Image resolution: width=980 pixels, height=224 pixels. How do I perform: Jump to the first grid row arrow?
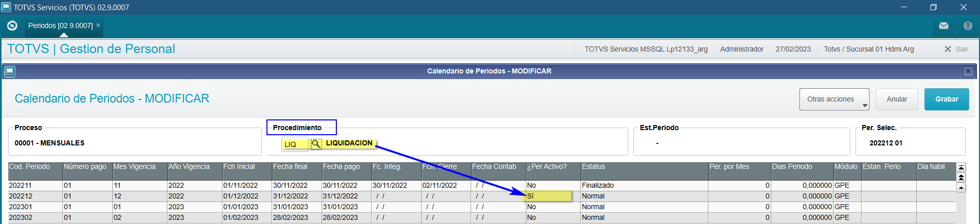pos(961,167)
